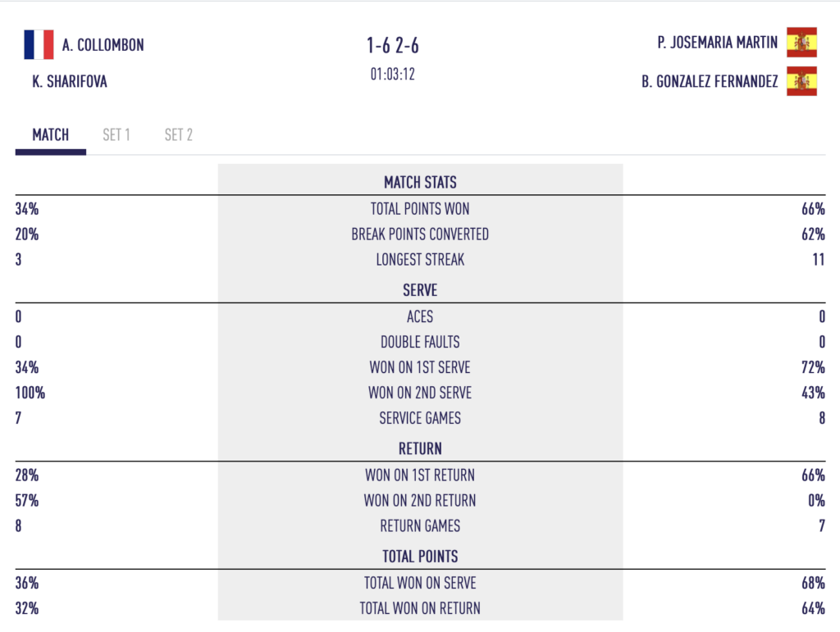Click the RETURN section header
Viewport: 840px width, 632px height.
tap(420, 448)
